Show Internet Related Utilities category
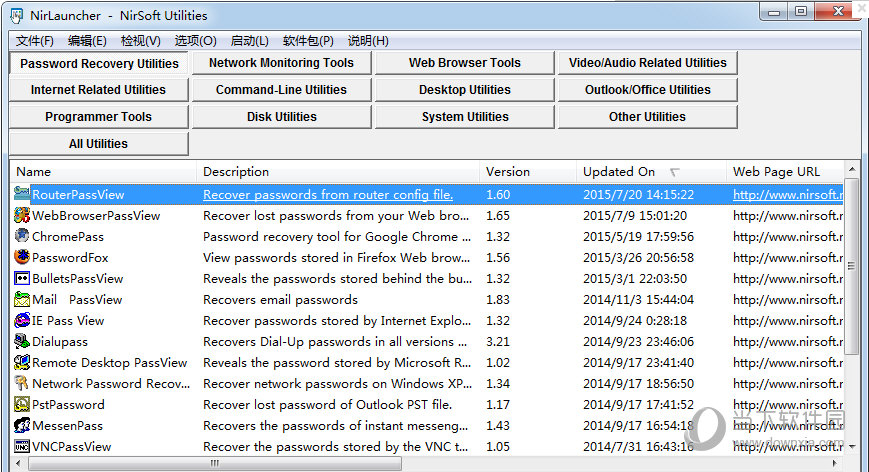Image resolution: width=869 pixels, height=472 pixels. click(99, 90)
